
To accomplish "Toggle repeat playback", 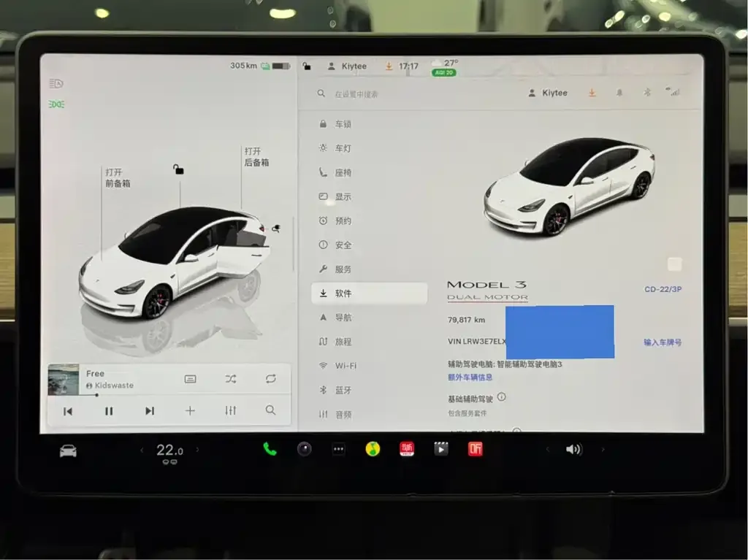I will point(270,379).
